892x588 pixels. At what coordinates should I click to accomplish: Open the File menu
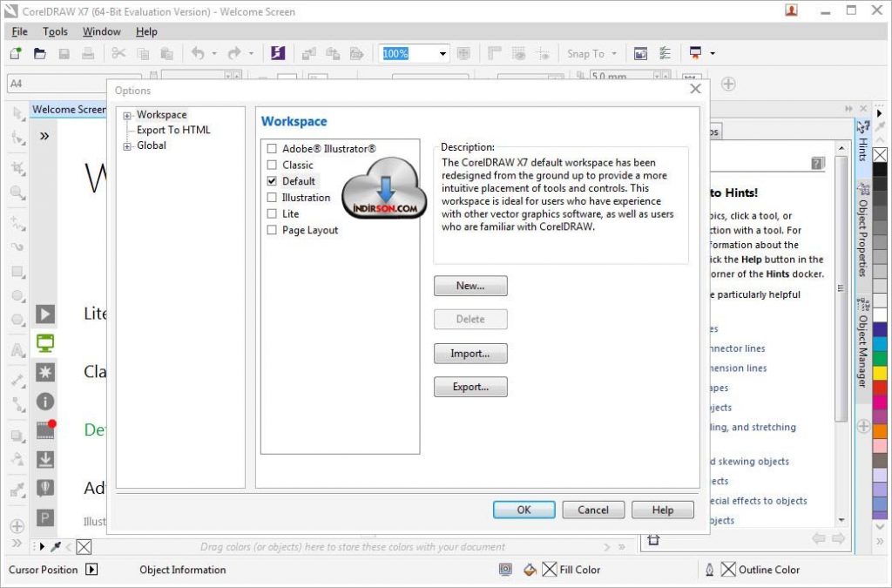click(x=19, y=32)
